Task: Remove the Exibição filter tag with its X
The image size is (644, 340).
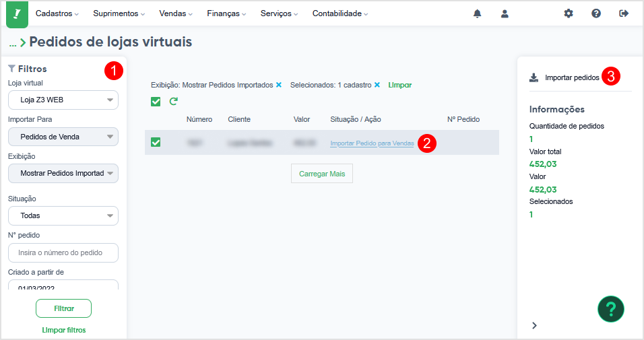Action: point(278,85)
